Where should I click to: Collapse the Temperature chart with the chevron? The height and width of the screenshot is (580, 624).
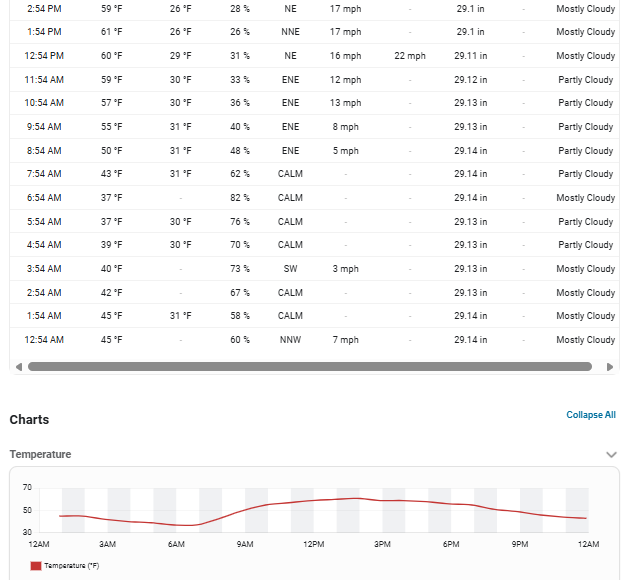pyautogui.click(x=611, y=455)
